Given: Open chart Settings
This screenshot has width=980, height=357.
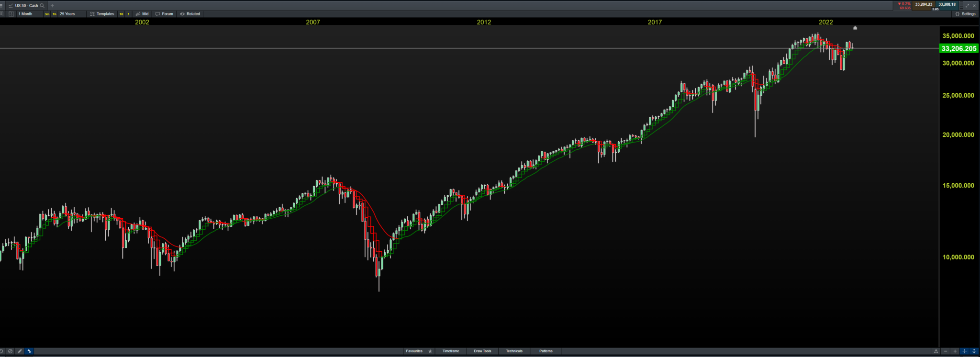Looking at the screenshot, I should tap(965, 14).
